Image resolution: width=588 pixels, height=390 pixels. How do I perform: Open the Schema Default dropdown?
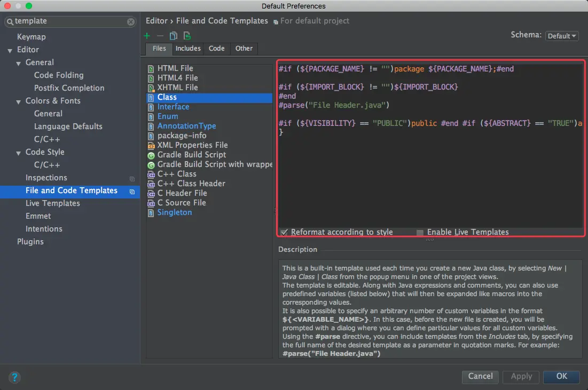[x=562, y=36]
